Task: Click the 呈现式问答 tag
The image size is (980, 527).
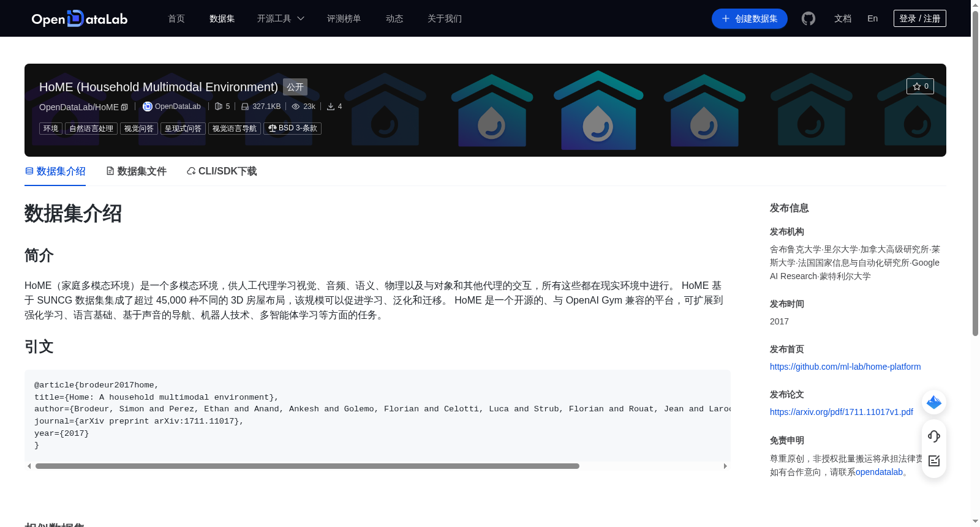Action: (x=183, y=129)
